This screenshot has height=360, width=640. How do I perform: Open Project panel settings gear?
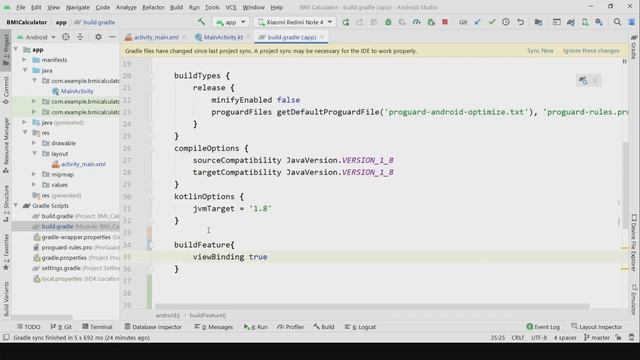pos(98,37)
